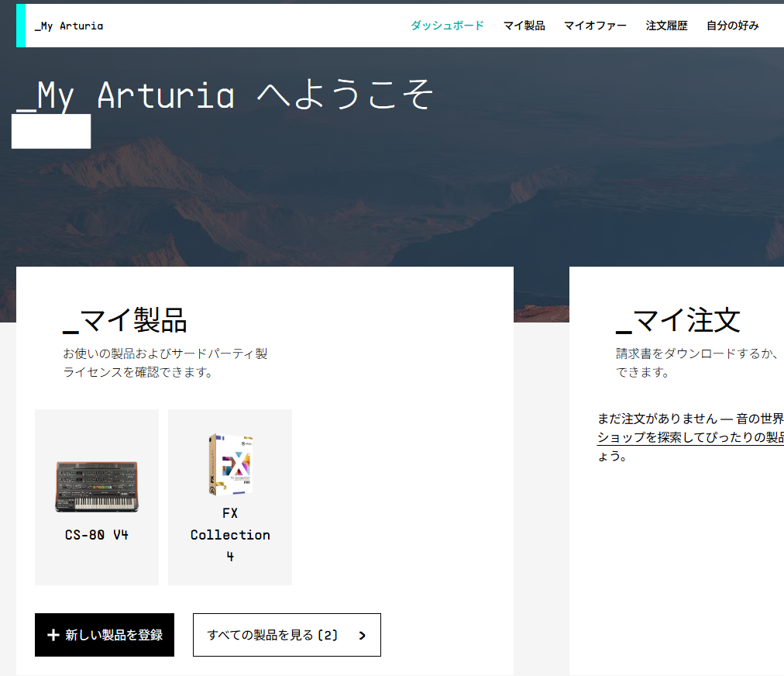The image size is (784, 676).
Task: Select 注文履歴 in the header
Action: point(666,26)
